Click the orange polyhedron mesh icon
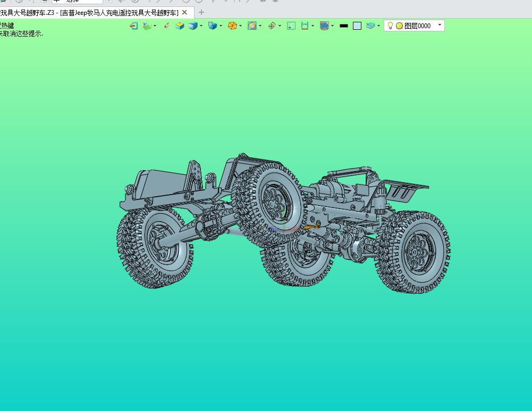This screenshot has width=532, height=411. pos(232,26)
